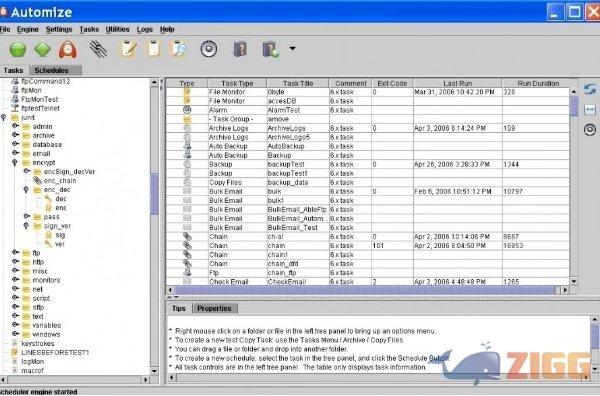Image resolution: width=600 pixels, height=396 pixels.
Task: Click the blank clipboard toolbar icon
Action: pos(154,49)
